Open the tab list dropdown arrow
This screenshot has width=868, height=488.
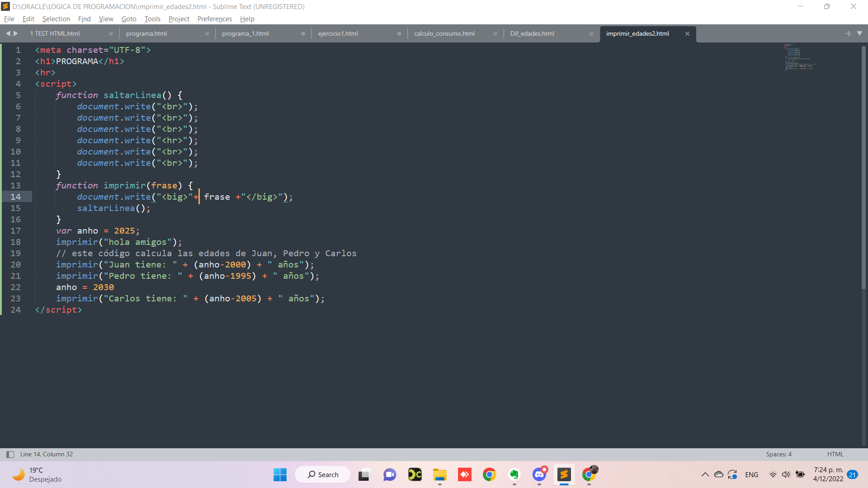tap(859, 33)
